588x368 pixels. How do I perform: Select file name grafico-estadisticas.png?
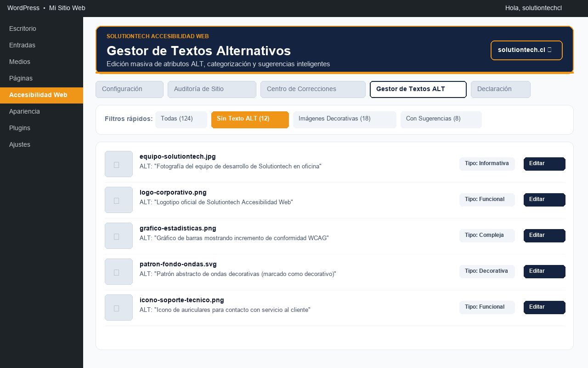coord(178,228)
